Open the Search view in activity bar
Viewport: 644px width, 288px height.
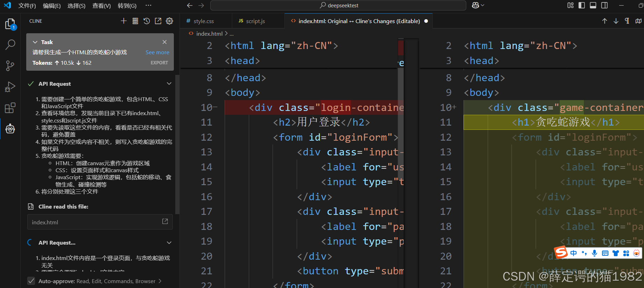coord(10,44)
